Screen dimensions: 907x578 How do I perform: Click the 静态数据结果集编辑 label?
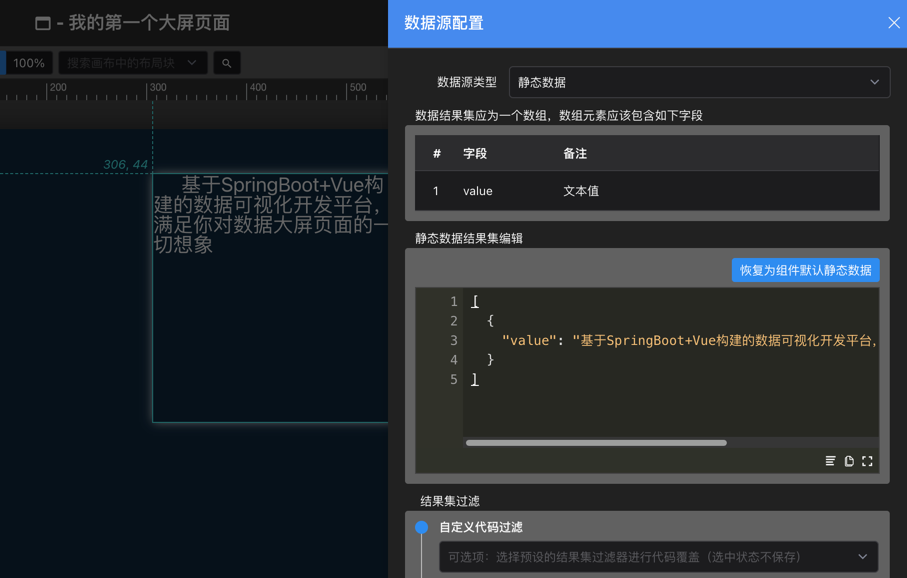click(469, 238)
